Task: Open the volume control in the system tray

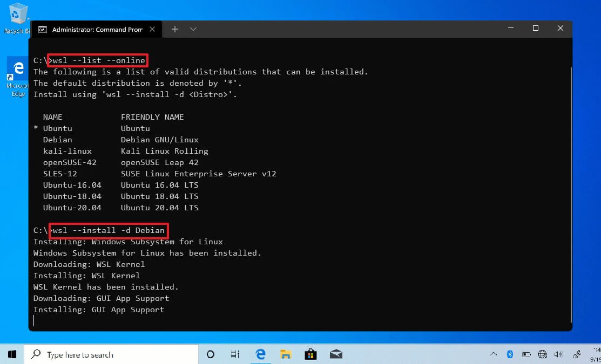Action: point(559,354)
